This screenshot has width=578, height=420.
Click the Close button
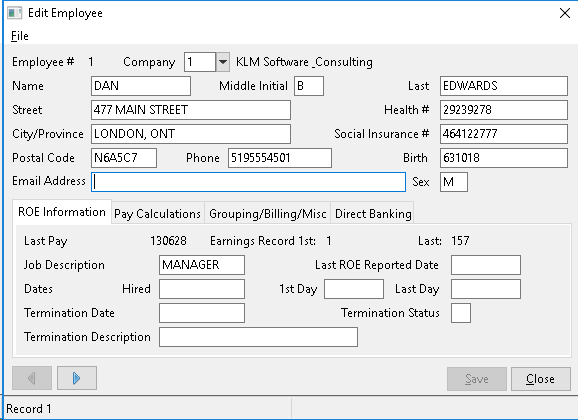(540, 379)
